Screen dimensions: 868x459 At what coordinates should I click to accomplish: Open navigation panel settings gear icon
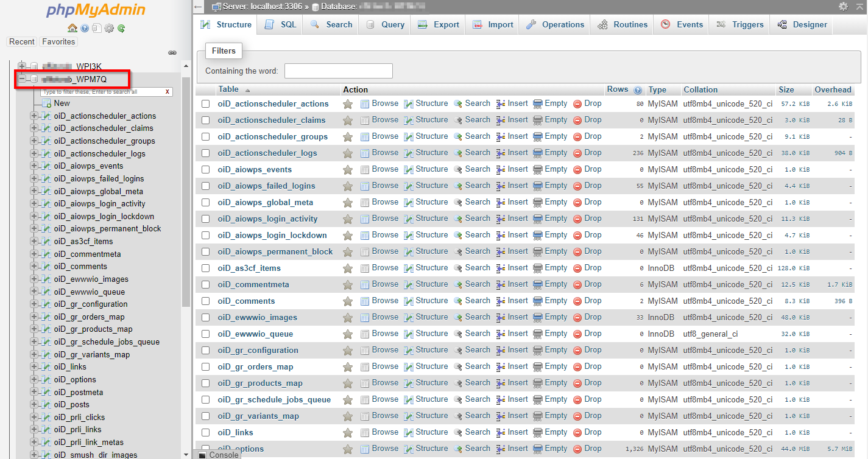tap(109, 28)
